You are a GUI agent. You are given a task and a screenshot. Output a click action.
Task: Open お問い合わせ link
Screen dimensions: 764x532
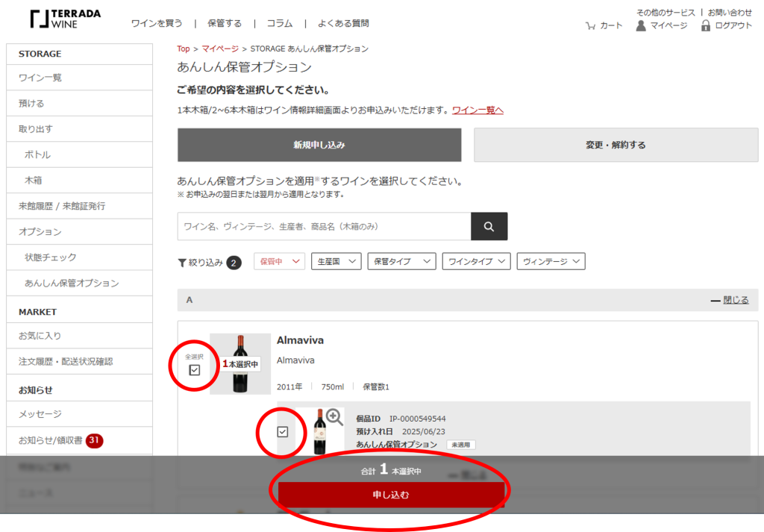pyautogui.click(x=730, y=12)
